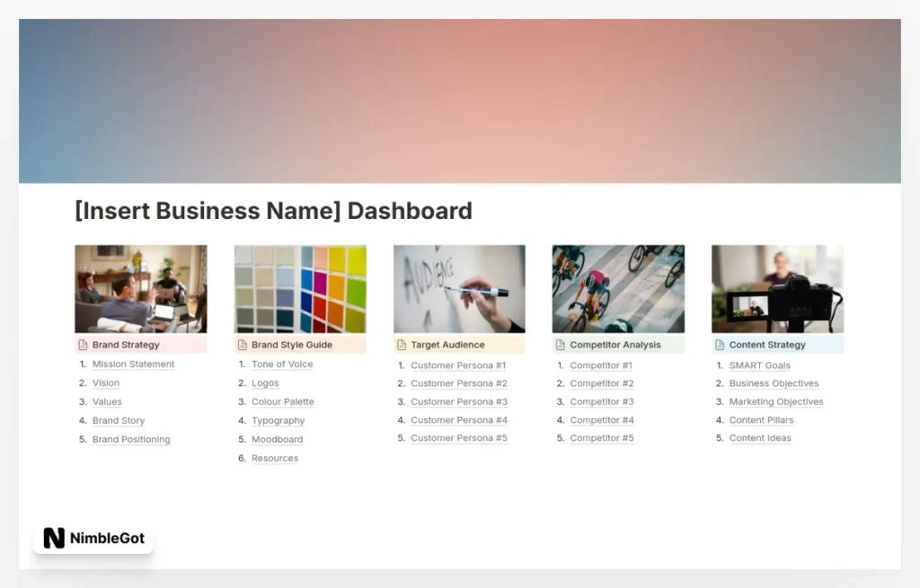Click the Target Audience page icon

402,345
